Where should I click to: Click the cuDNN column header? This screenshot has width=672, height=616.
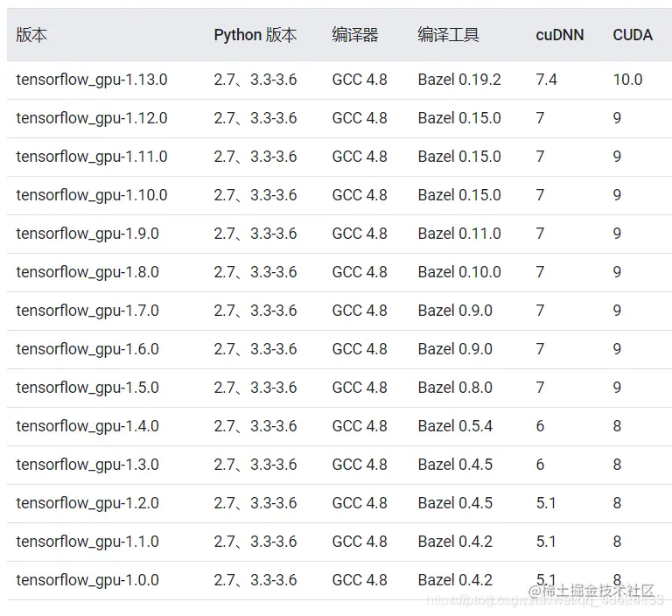(x=560, y=35)
